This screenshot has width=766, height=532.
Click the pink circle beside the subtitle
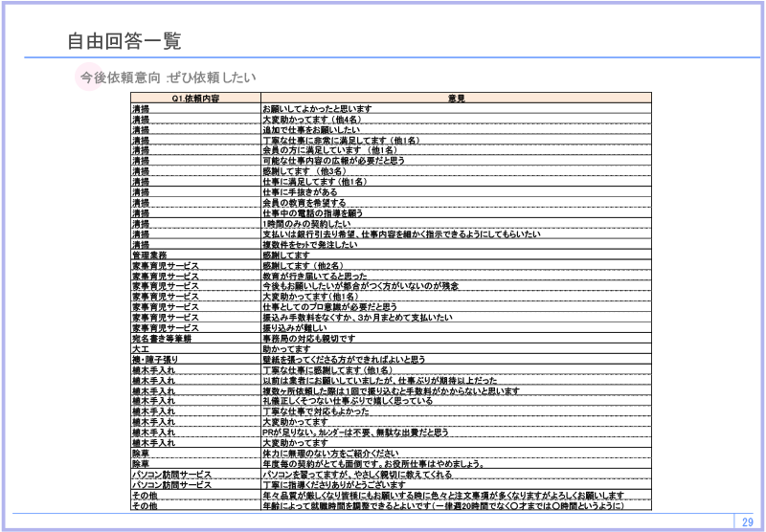(x=88, y=78)
